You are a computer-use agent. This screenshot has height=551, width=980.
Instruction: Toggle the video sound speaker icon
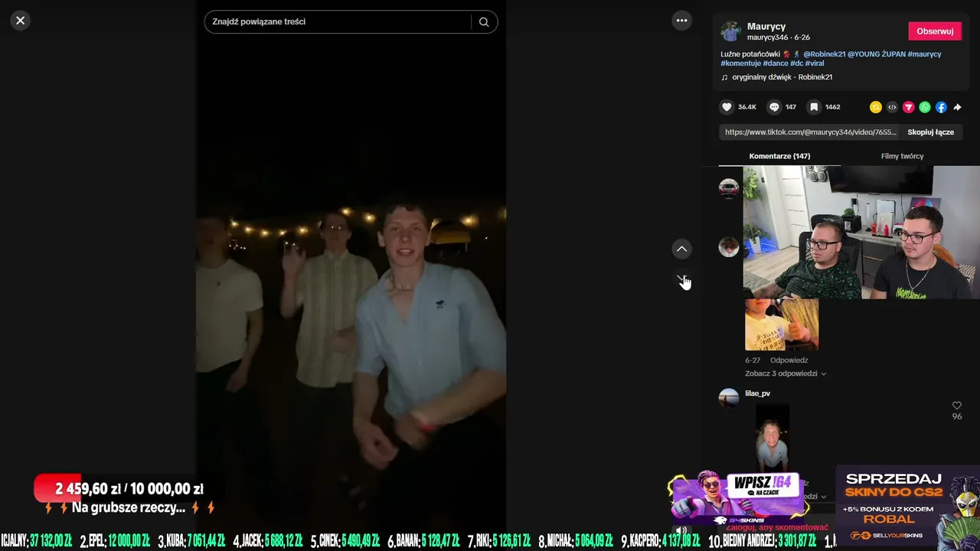pyautogui.click(x=681, y=530)
